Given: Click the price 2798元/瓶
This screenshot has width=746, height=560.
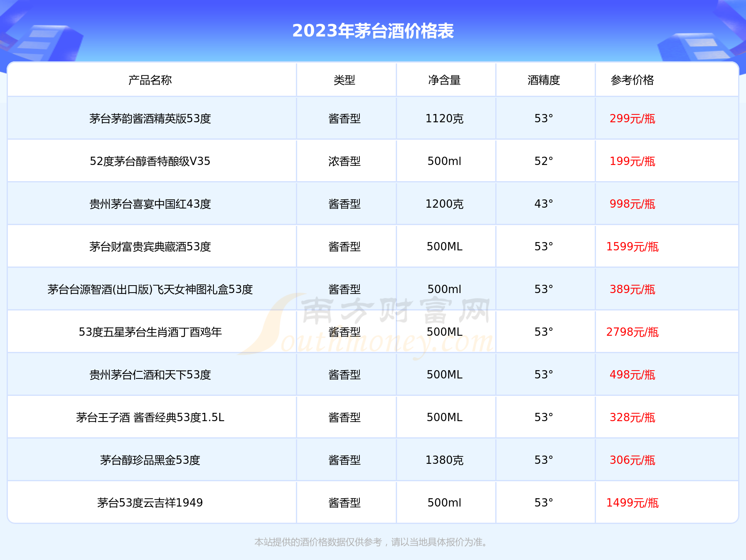Looking at the screenshot, I should (x=632, y=332).
